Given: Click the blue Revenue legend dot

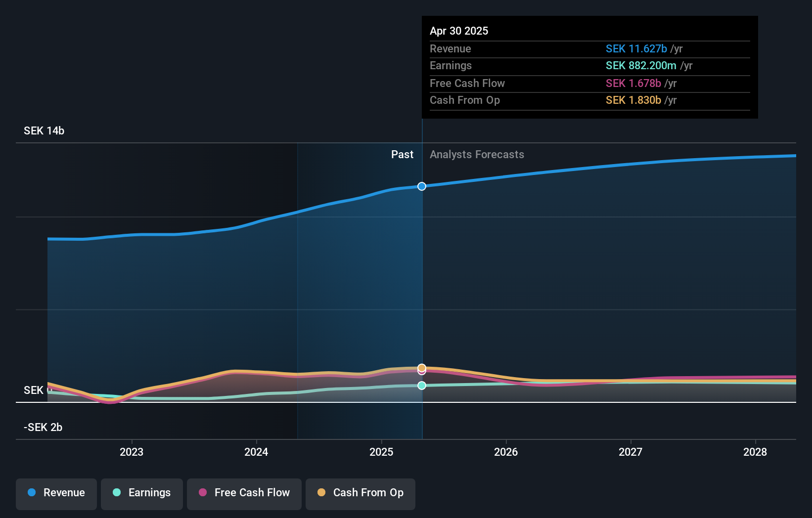Looking at the screenshot, I should pos(32,492).
